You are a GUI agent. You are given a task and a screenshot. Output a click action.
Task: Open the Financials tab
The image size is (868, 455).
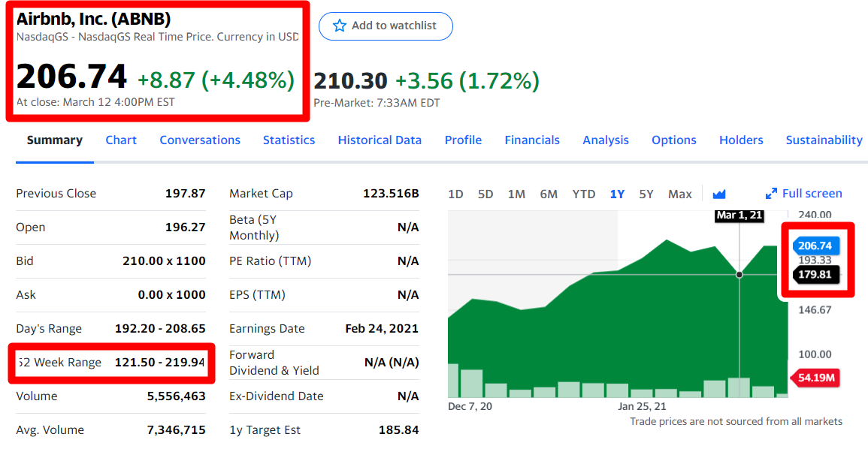(532, 140)
